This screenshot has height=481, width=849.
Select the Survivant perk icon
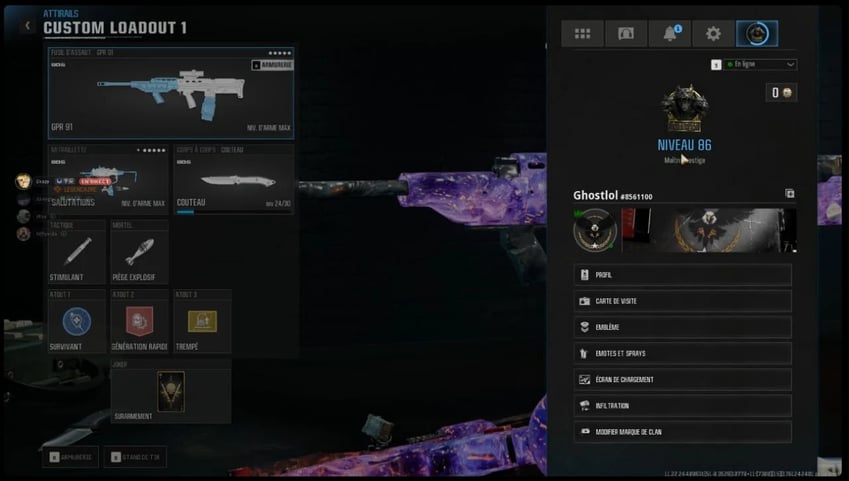point(77,321)
